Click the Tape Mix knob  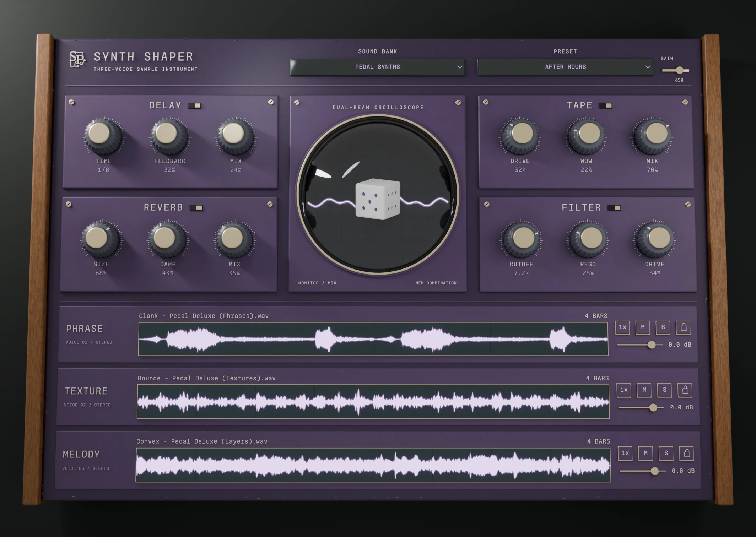point(652,136)
